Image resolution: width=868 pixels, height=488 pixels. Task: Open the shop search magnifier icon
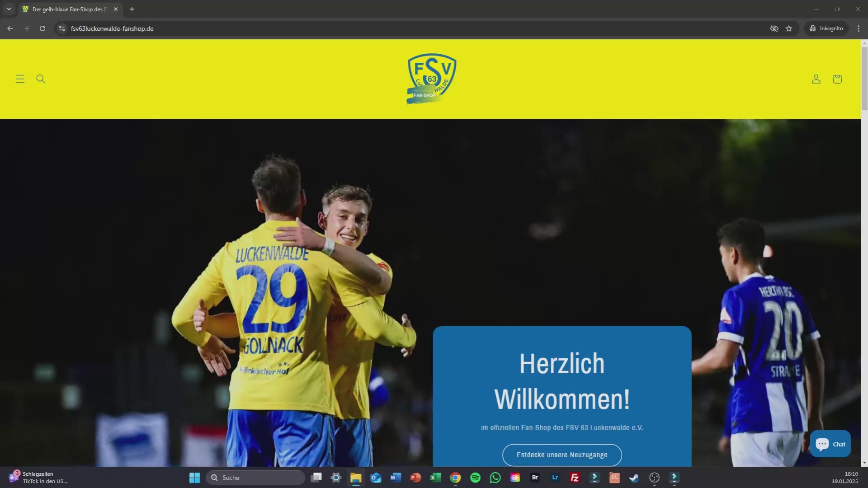(x=41, y=79)
